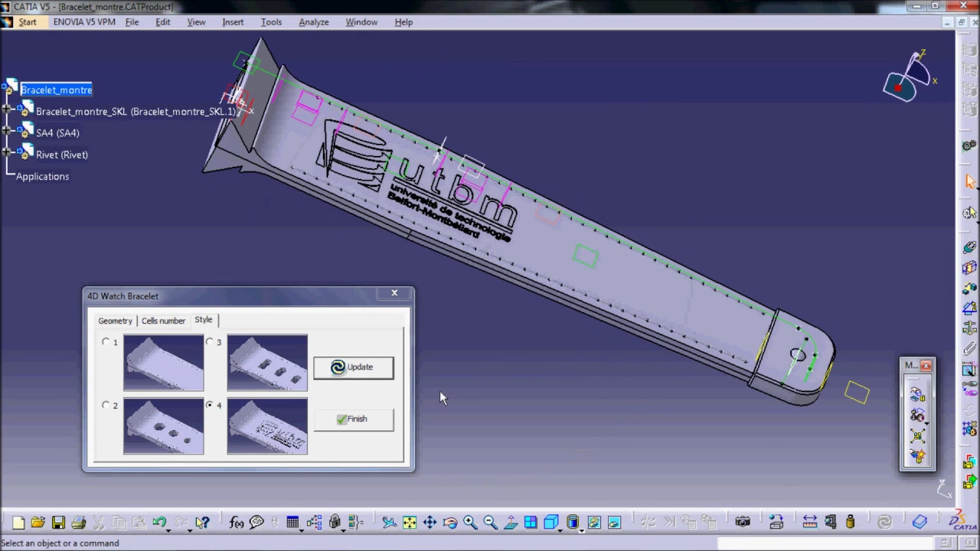
Task: Click the 3D compass in the viewport
Action: pyautogui.click(x=911, y=77)
